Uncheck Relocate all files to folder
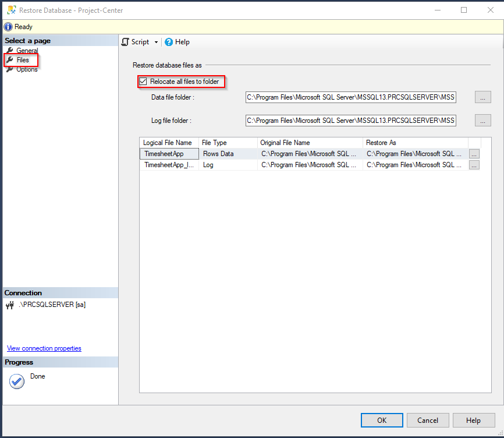The width and height of the screenshot is (504, 438). (143, 82)
